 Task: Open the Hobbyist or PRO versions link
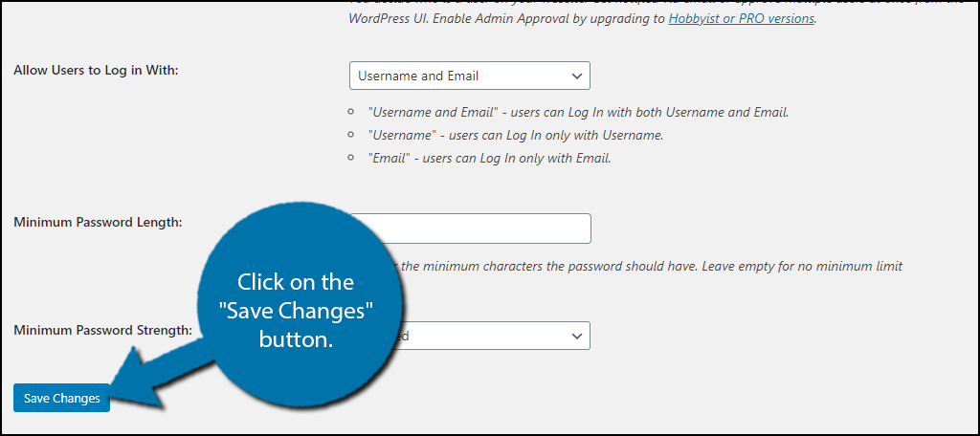(742, 18)
